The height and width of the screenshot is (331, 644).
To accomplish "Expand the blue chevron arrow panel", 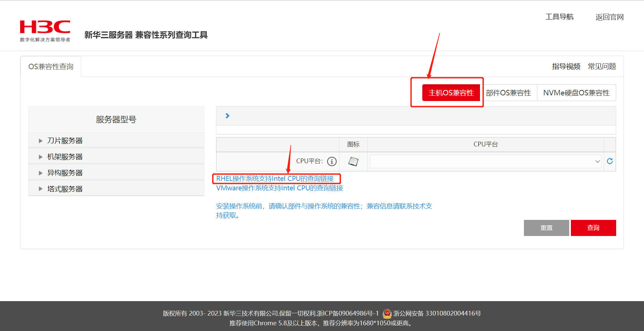I will tap(227, 116).
